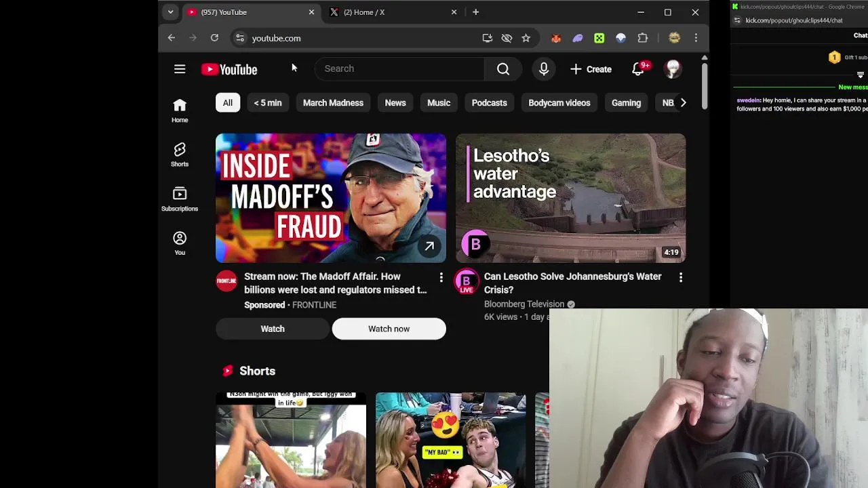
Task: Click the YouTube page vertical scrollbar
Action: pos(705,85)
